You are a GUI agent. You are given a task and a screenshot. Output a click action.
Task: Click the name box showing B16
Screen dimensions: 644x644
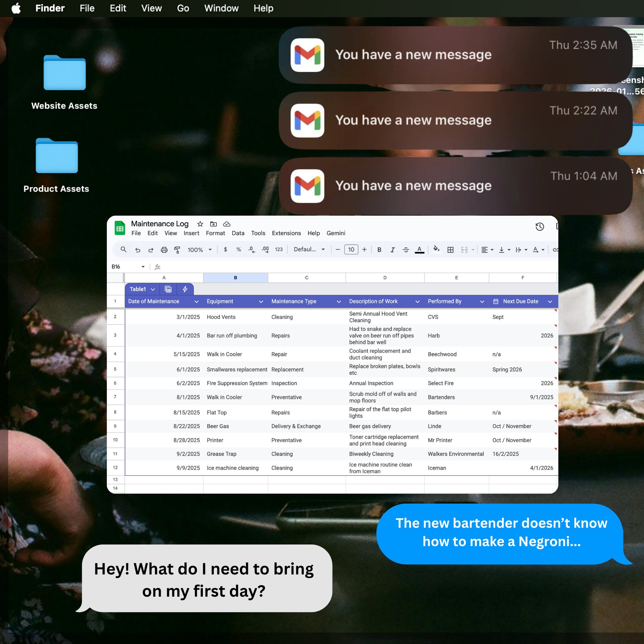[x=128, y=267]
